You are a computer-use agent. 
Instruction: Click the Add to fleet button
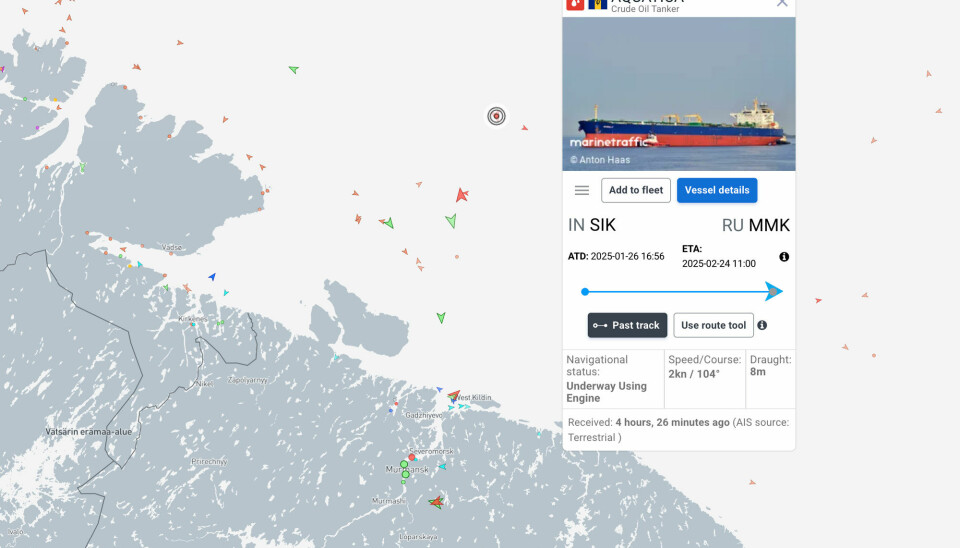636,190
